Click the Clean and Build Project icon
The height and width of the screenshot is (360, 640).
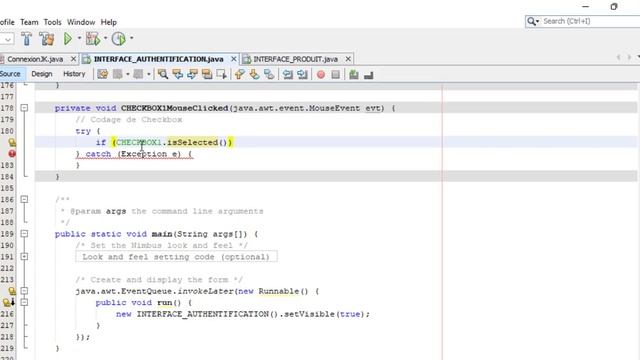tap(47, 39)
